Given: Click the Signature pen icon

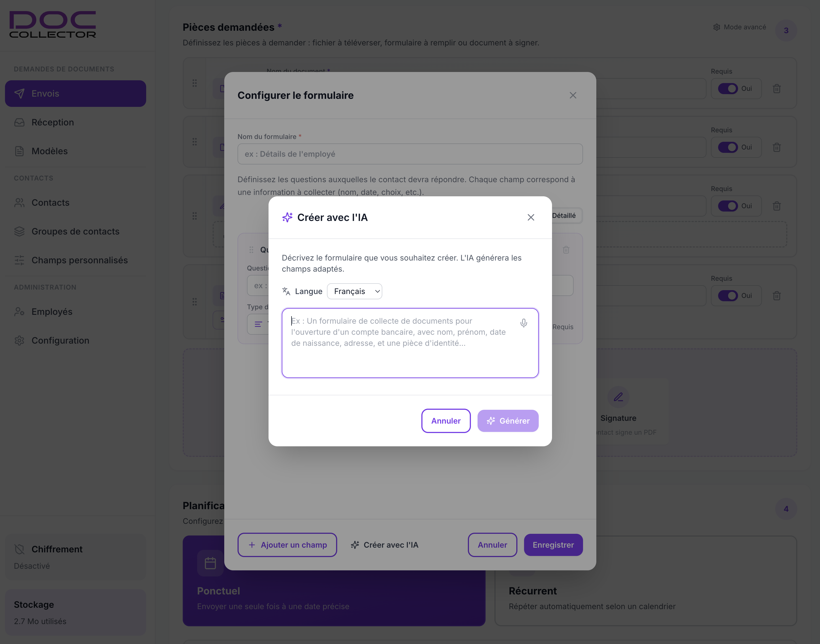Looking at the screenshot, I should pyautogui.click(x=618, y=397).
